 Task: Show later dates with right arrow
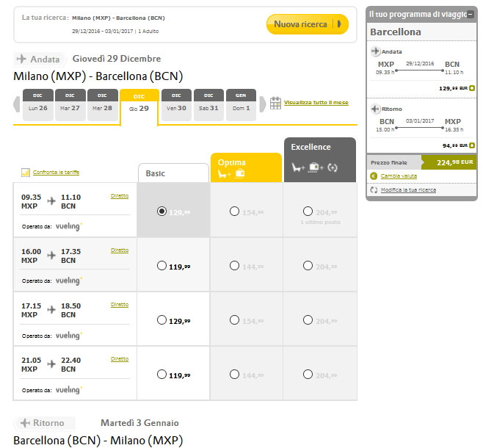point(263,104)
